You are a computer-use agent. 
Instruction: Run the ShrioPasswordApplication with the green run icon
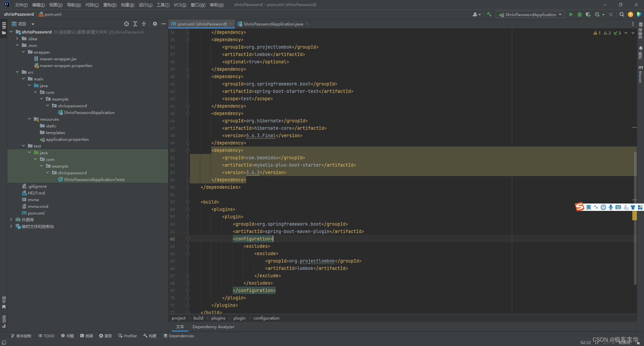[x=571, y=14]
